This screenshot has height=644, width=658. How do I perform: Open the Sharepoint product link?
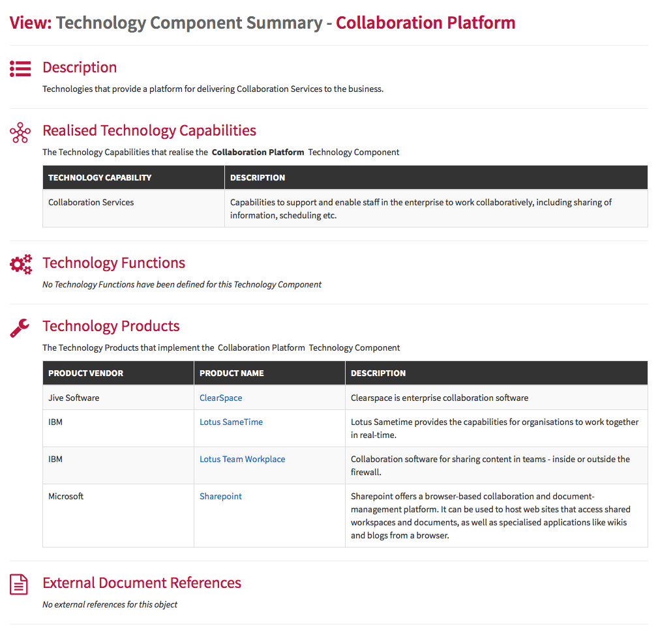tap(220, 496)
